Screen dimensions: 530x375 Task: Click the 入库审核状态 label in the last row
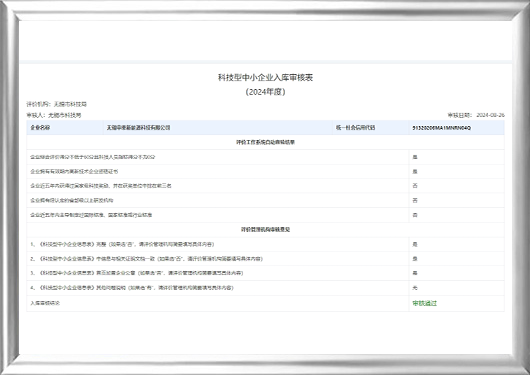(45, 303)
